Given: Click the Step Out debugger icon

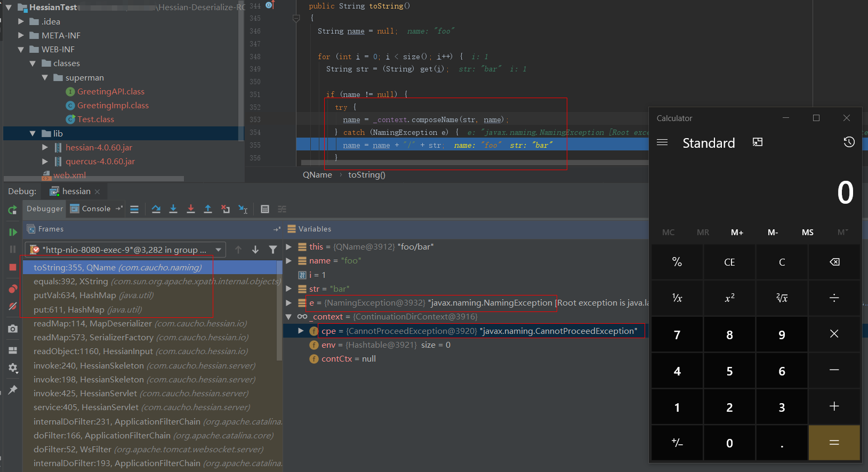Looking at the screenshot, I should [x=208, y=209].
